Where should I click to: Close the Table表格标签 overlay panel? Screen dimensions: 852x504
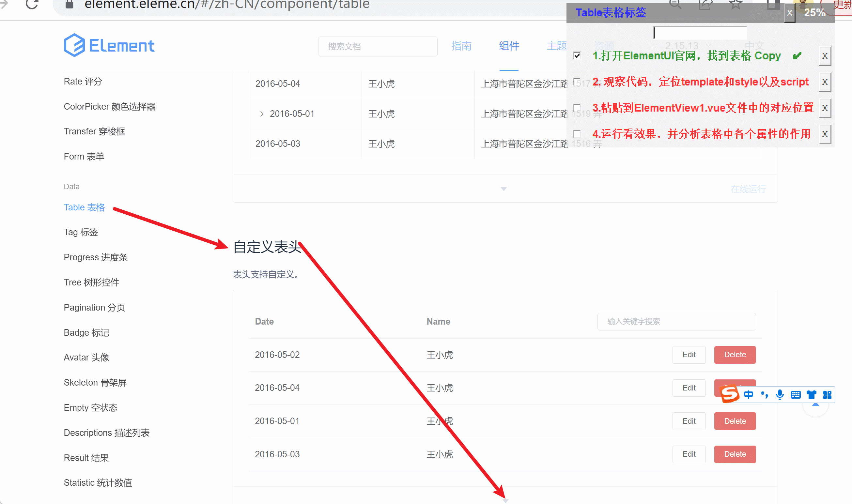790,13
